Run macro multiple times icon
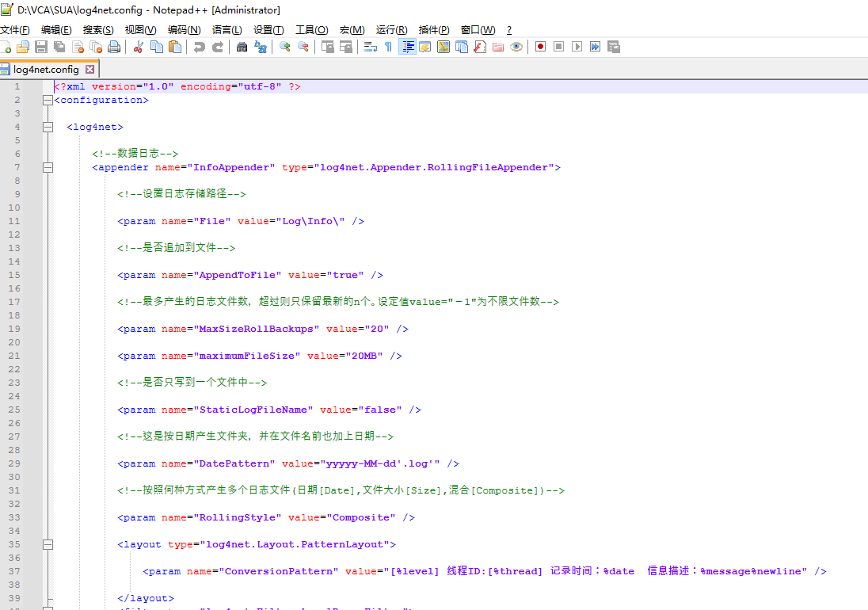The height and width of the screenshot is (610, 868). 595,47
